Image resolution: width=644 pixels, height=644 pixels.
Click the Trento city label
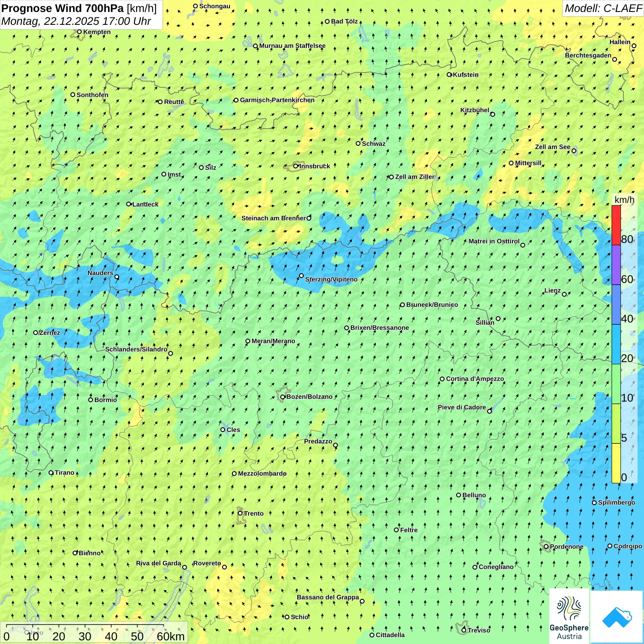[254, 513]
